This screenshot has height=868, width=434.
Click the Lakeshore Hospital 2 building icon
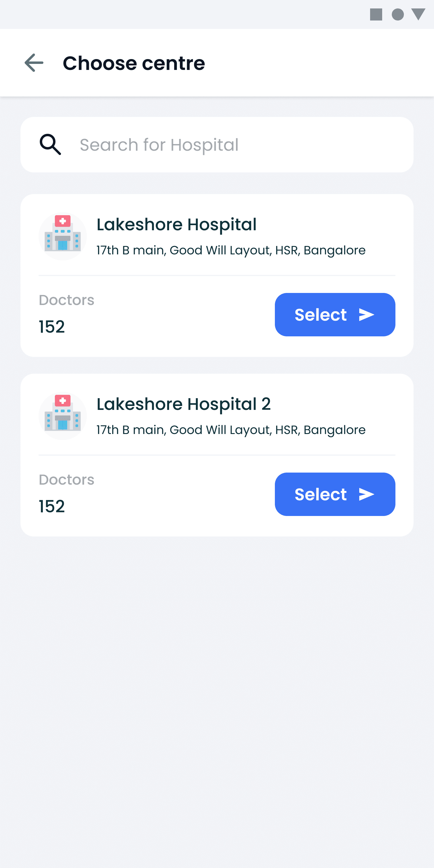(x=63, y=416)
